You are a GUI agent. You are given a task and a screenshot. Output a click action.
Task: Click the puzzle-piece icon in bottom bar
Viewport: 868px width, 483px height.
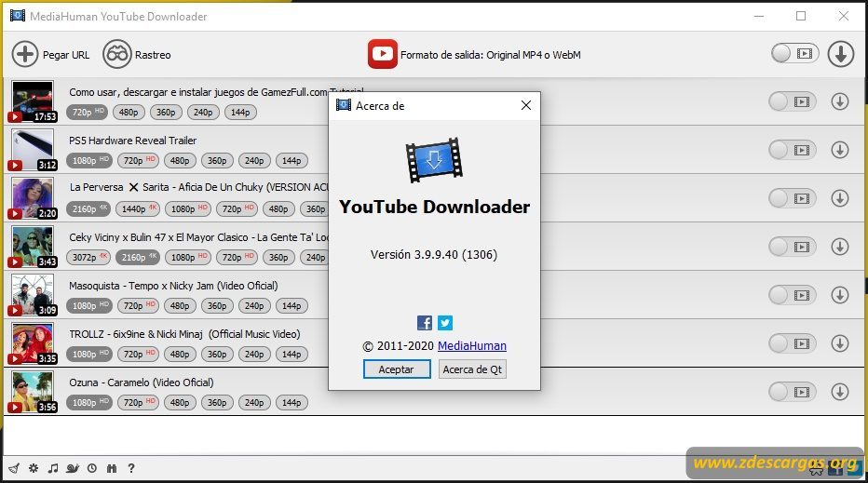pos(112,468)
